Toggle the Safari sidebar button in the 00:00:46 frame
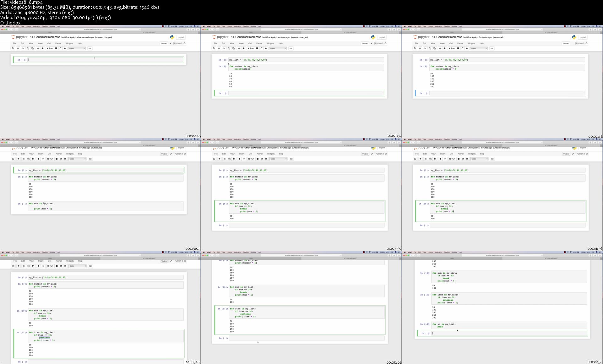The height and width of the screenshot is (364, 603). click(x=16, y=29)
